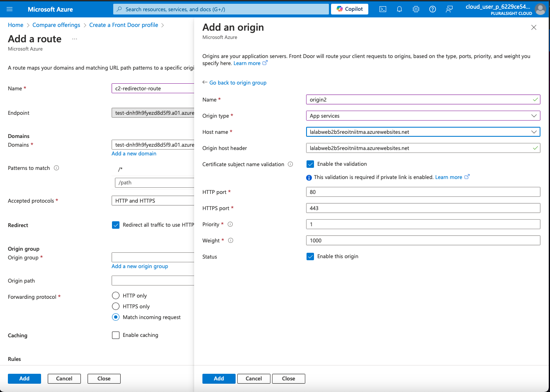
Task: Toggle Redirect all traffic checkbox
Action: (116, 225)
